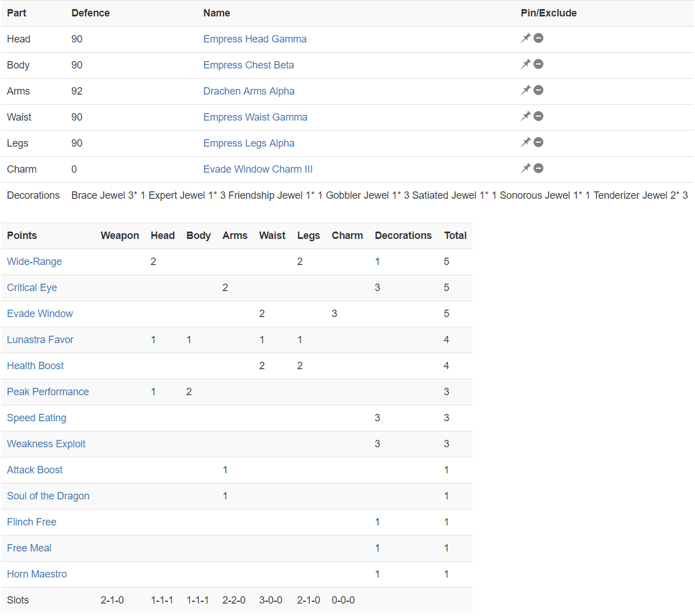Click the Defence column header
Image resolution: width=695 pixels, height=616 pixels.
pyautogui.click(x=91, y=13)
